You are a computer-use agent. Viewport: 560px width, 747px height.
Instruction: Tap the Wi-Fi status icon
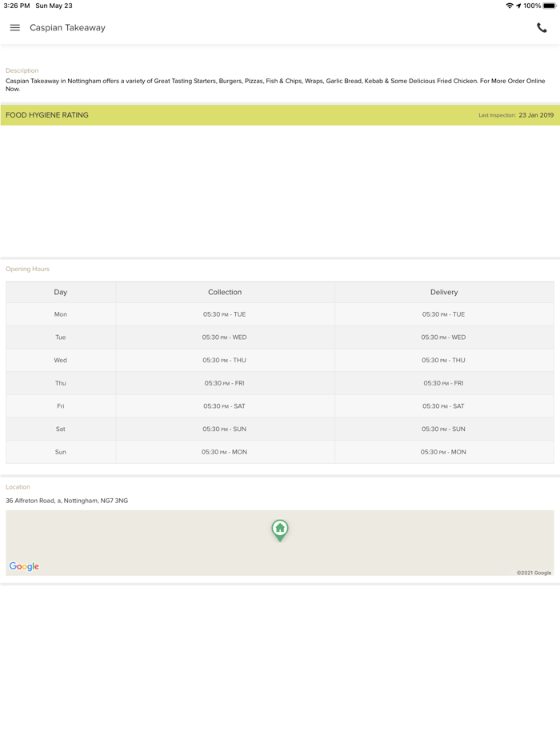510,6
